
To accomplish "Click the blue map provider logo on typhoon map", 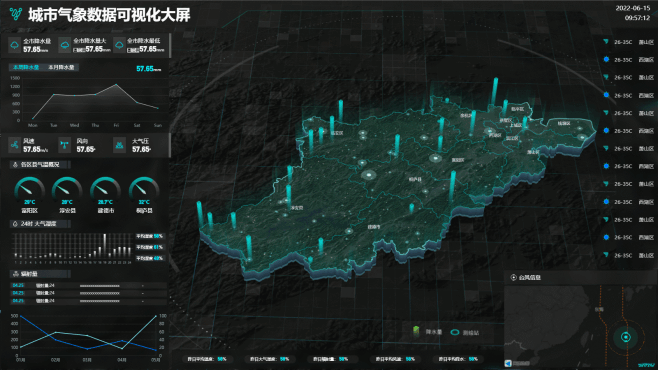I will 508,363.
